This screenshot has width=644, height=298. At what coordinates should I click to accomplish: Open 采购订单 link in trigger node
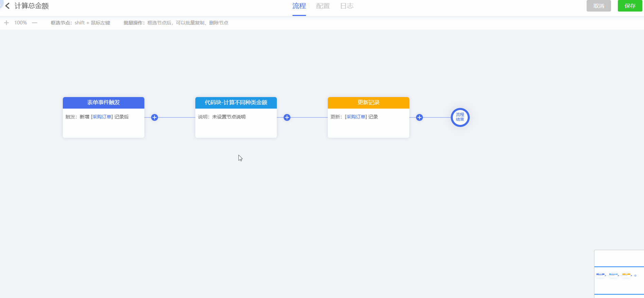coord(102,117)
